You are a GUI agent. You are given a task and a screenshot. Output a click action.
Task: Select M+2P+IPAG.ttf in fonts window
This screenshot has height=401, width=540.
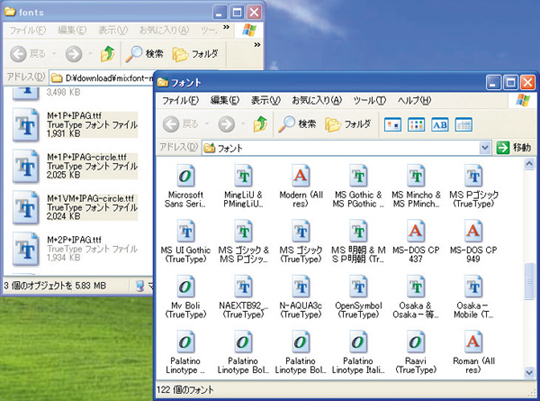(x=75, y=249)
